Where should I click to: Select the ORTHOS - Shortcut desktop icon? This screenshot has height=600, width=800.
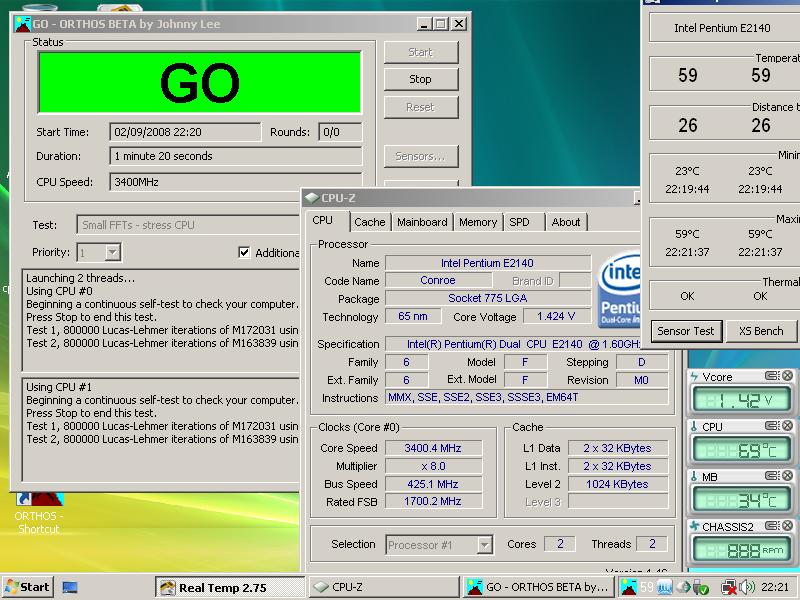(39, 513)
